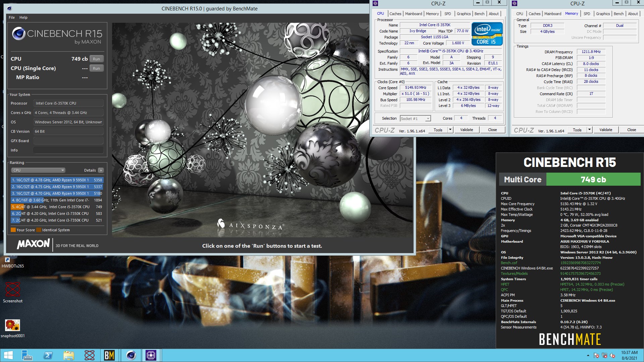The width and height of the screenshot is (644, 362).
Task: Click Validate in CPU-Z window showing memory timings
Action: pos(605,130)
